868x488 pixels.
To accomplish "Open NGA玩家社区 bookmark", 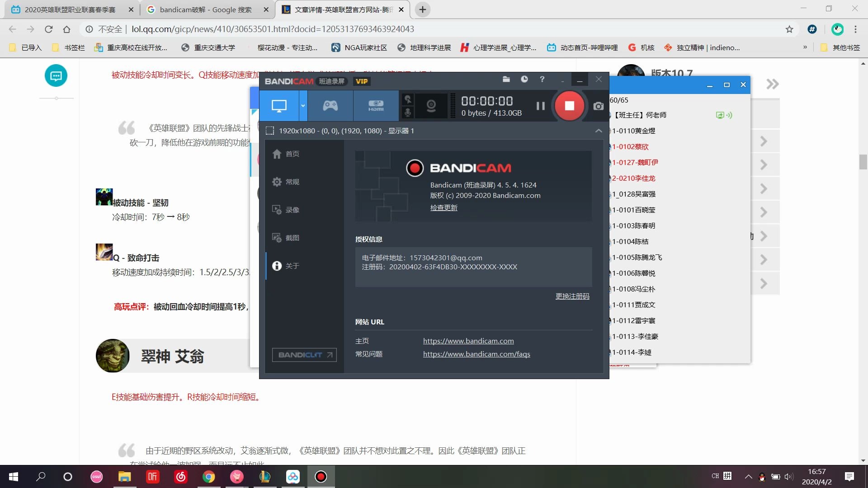I will [359, 47].
